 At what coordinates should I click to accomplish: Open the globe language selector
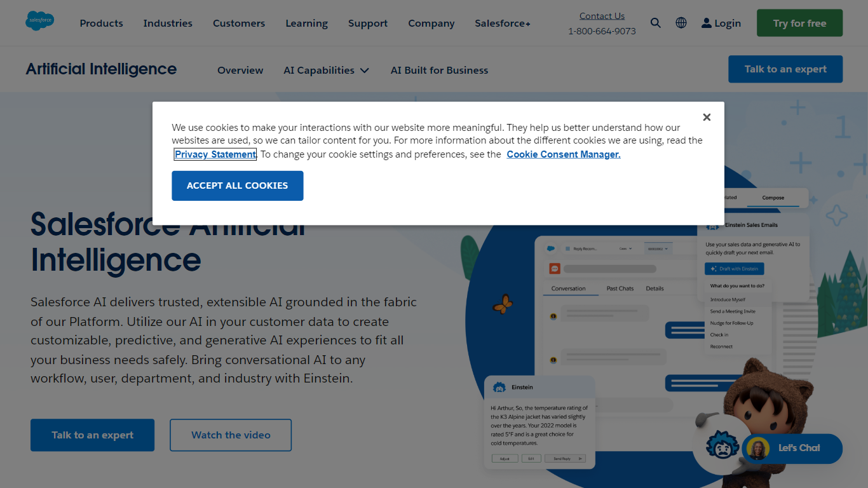(x=681, y=23)
